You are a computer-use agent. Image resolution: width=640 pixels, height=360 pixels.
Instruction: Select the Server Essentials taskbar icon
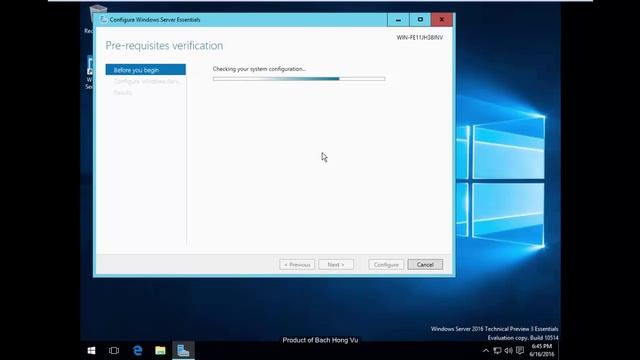pos(183,351)
